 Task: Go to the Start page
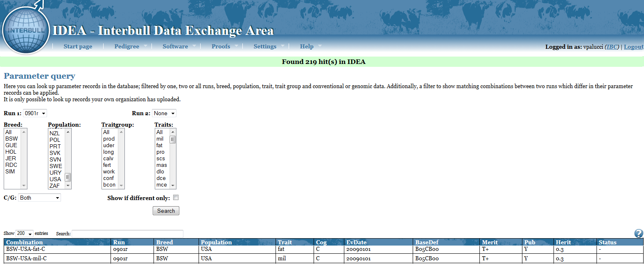coord(78,46)
